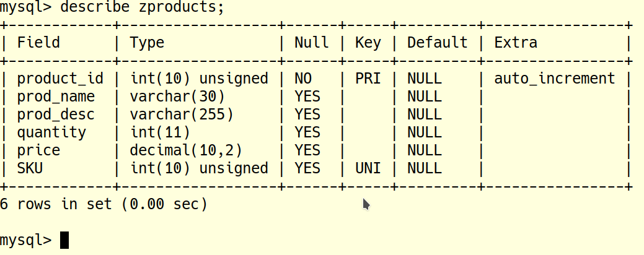Image resolution: width=644 pixels, height=255 pixels.
Task: Click the quantity field name
Action: coord(51,132)
